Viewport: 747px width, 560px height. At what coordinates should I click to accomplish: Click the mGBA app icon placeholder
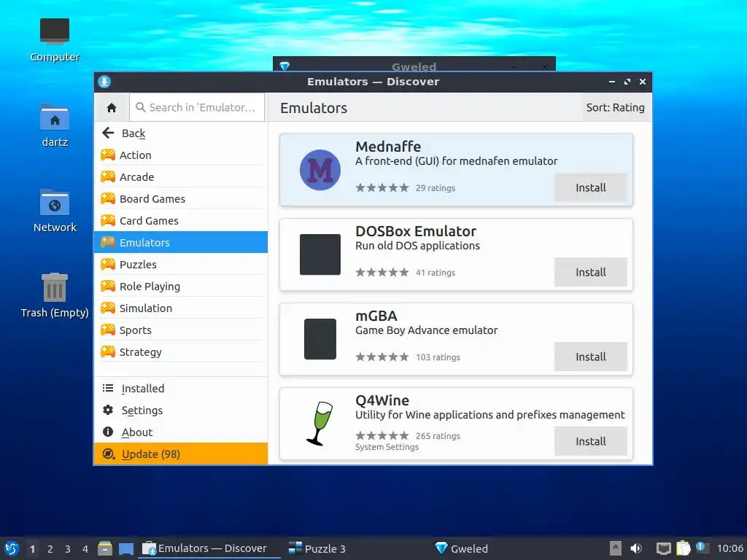[x=320, y=339]
